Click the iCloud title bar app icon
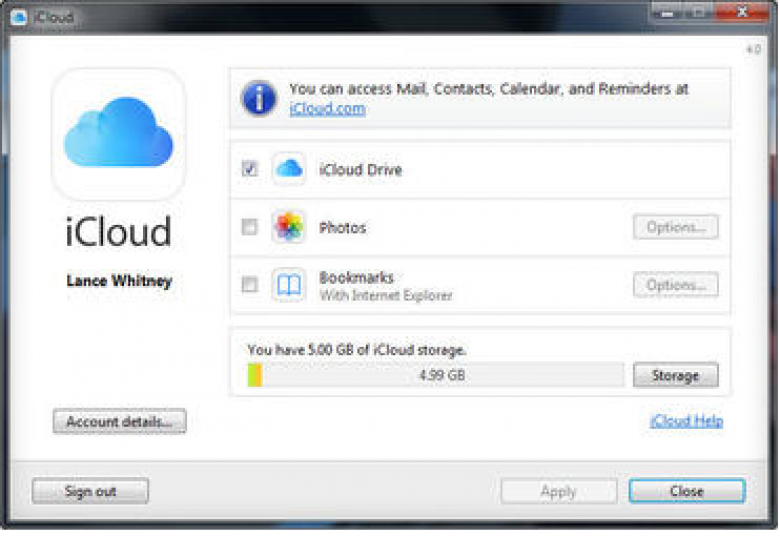Image resolution: width=780 pixels, height=536 pixels. point(19,17)
